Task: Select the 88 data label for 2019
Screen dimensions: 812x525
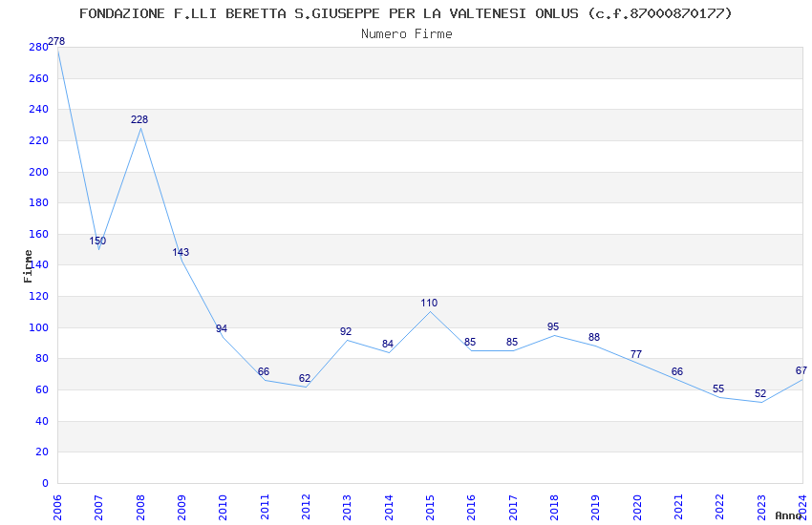Action: (594, 337)
